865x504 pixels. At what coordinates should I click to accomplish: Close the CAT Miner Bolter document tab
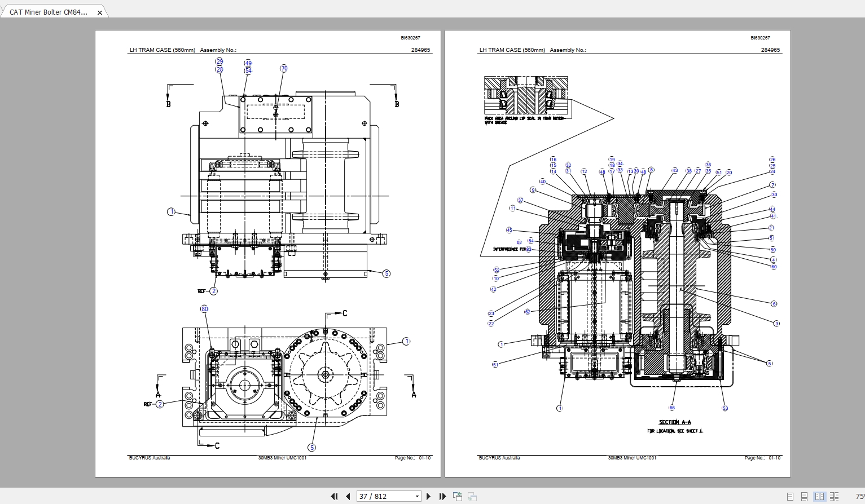[100, 12]
